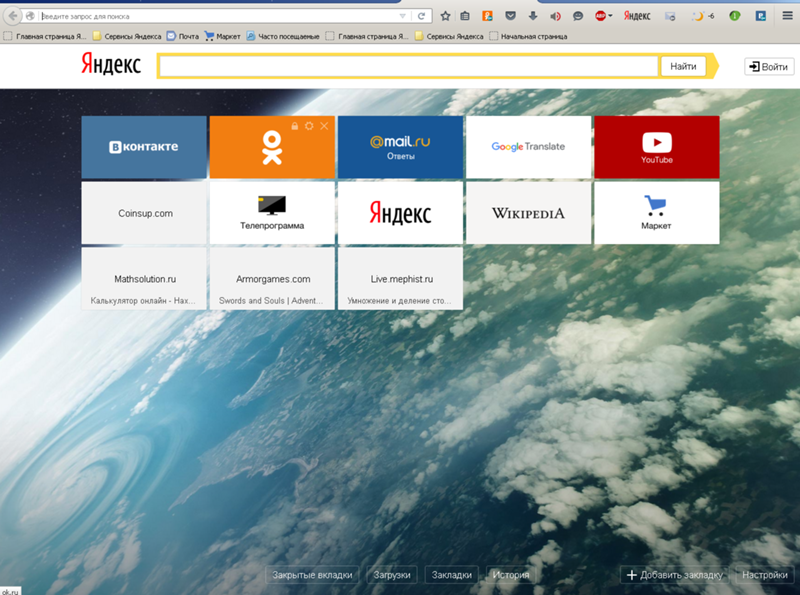Open Настройки in bottom right corner
This screenshot has height=595, width=800.
tap(765, 575)
